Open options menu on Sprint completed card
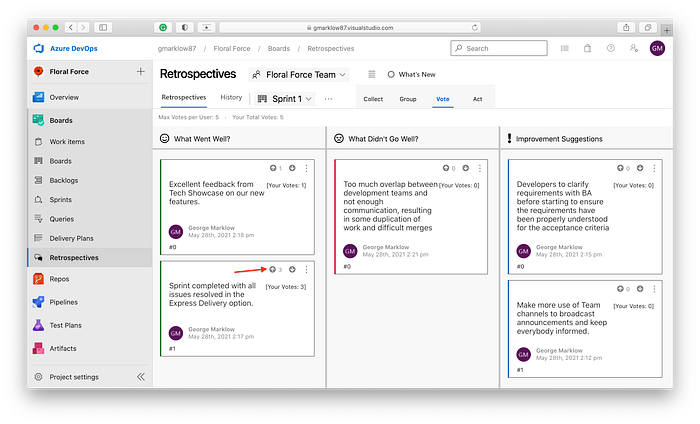 306,270
